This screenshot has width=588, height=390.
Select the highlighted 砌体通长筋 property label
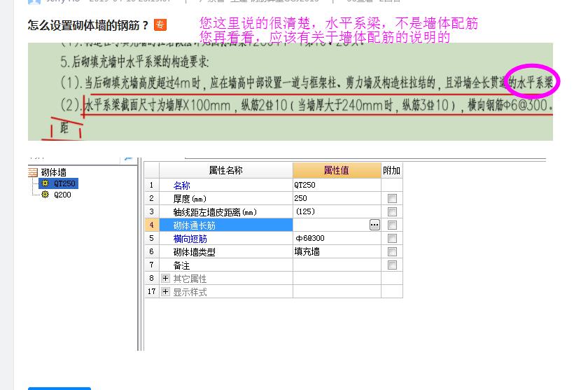click(225, 225)
